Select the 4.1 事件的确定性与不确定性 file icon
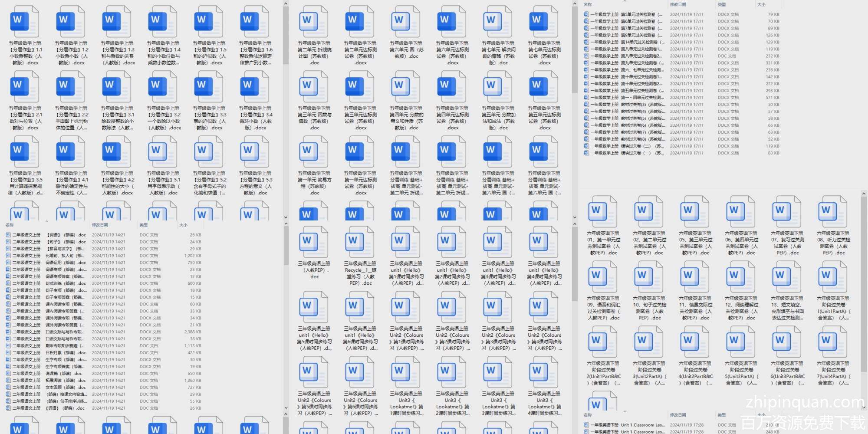868x434 pixels. 71,152
